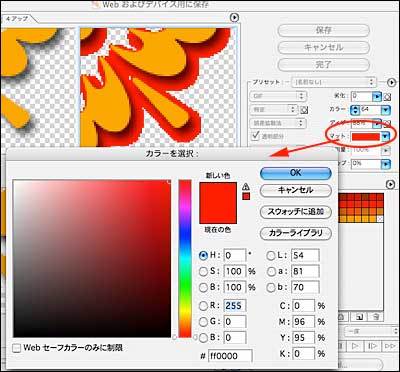Open the preset options flyout arrow
The height and width of the screenshot is (372, 400).
pyautogui.click(x=391, y=82)
